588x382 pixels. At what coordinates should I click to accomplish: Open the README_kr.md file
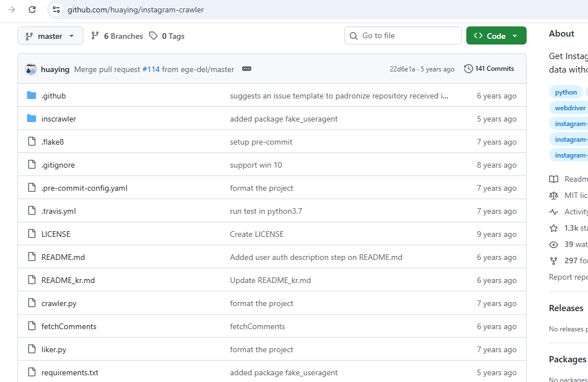[68, 280]
